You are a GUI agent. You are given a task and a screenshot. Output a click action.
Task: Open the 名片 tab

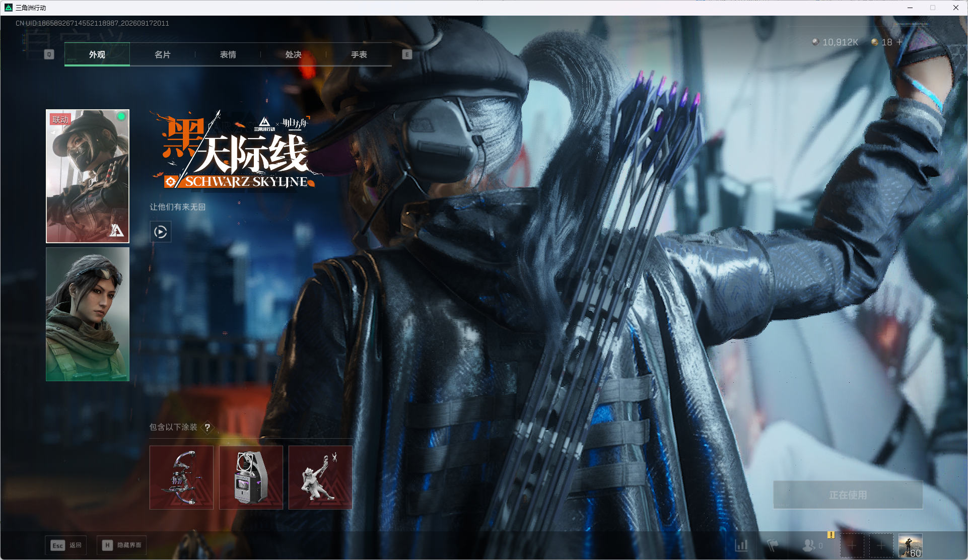pyautogui.click(x=162, y=54)
